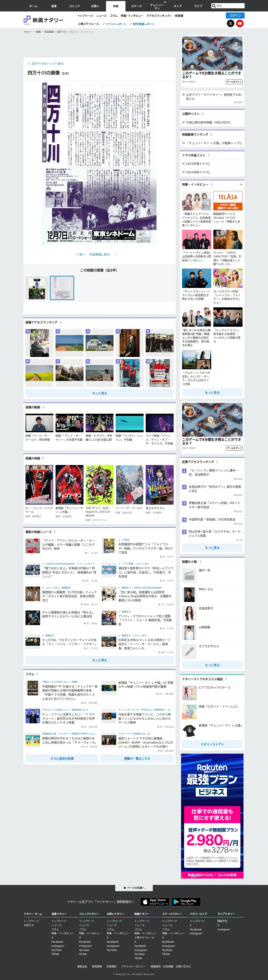Screen dimensions: 268x980
Task: Click the chevron beside 最新の映画ニュース
Action: click(x=55, y=532)
